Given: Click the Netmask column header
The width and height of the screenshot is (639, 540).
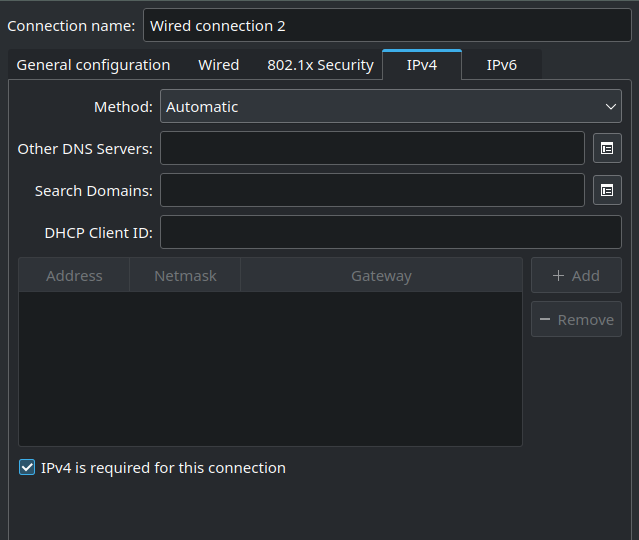Looking at the screenshot, I should click(185, 276).
